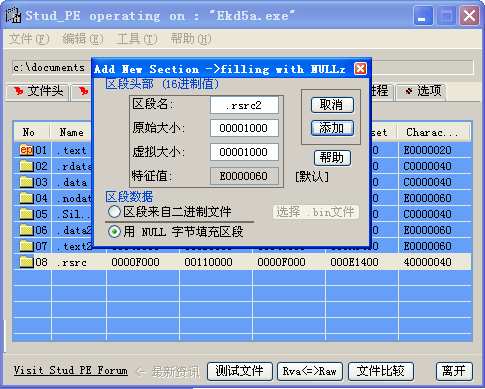Click the Stud_PE title bar app icon

pos(14,15)
